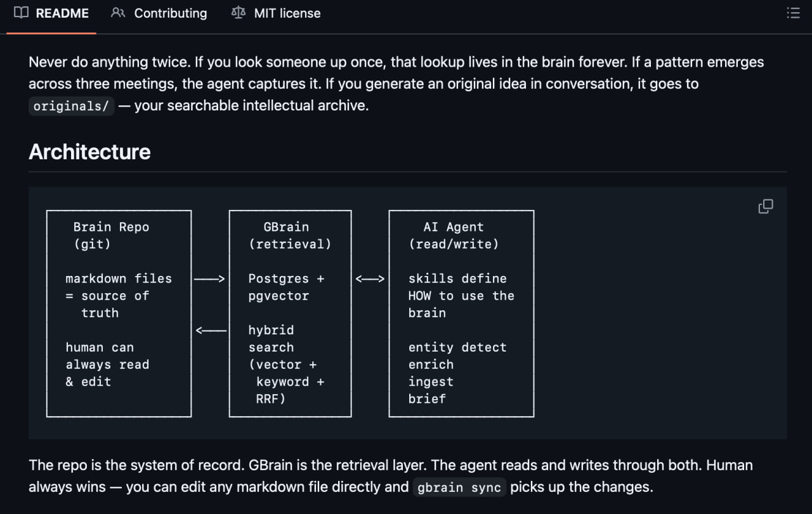Click the "AI Agent" title in diagram
Screen dimensions: 812x514
tap(453, 227)
